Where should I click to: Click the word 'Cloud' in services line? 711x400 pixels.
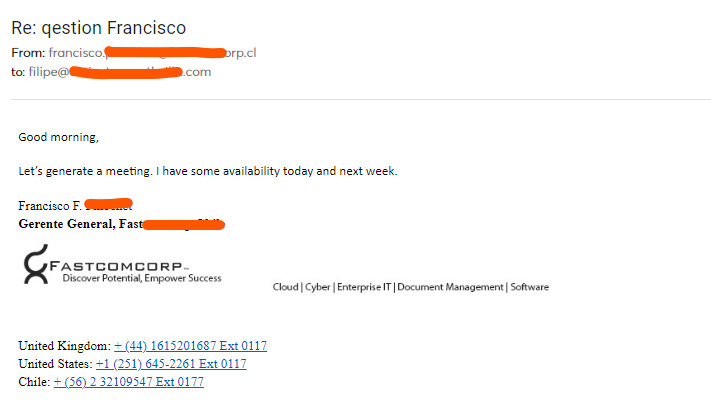pyautogui.click(x=286, y=288)
